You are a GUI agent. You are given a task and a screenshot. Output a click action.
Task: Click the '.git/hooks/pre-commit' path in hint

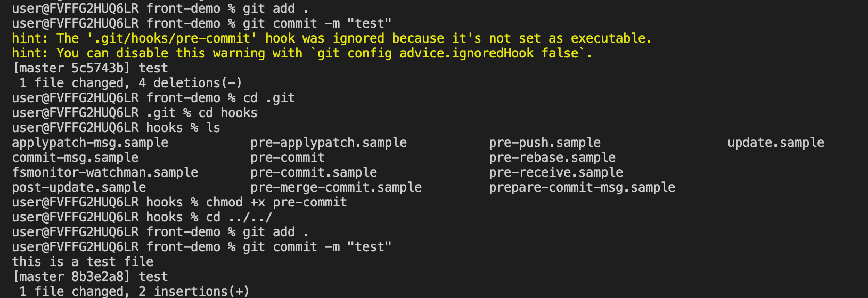tap(173, 38)
